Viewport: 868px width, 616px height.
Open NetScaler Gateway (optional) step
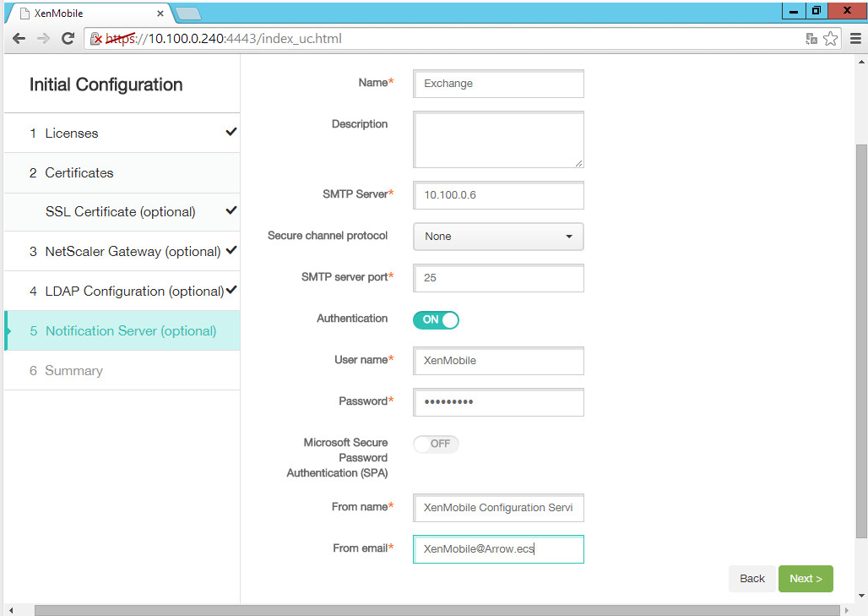click(x=122, y=252)
